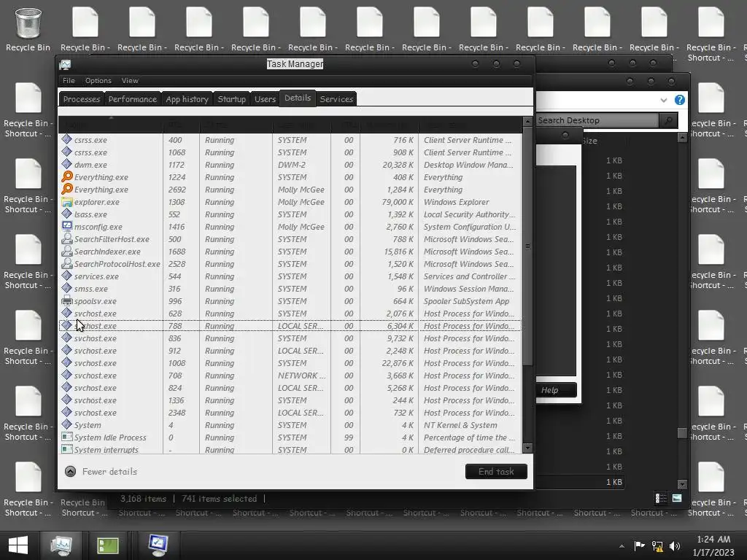Screen dimensions: 747x560
Task: Open the Task Manager taskbar icon
Action: pyautogui.click(x=61, y=545)
